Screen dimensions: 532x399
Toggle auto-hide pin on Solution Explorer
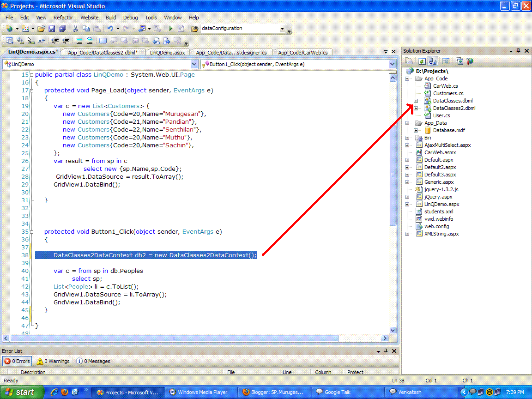(x=518, y=50)
